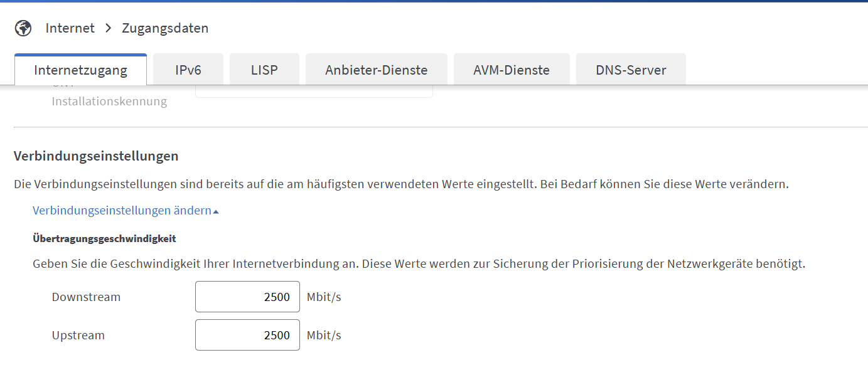Go to the Internet breadcrumb
The width and height of the screenshot is (868, 365).
(70, 28)
